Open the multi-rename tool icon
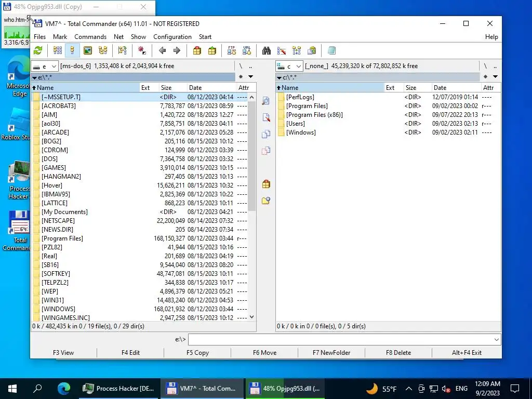 pos(282,50)
